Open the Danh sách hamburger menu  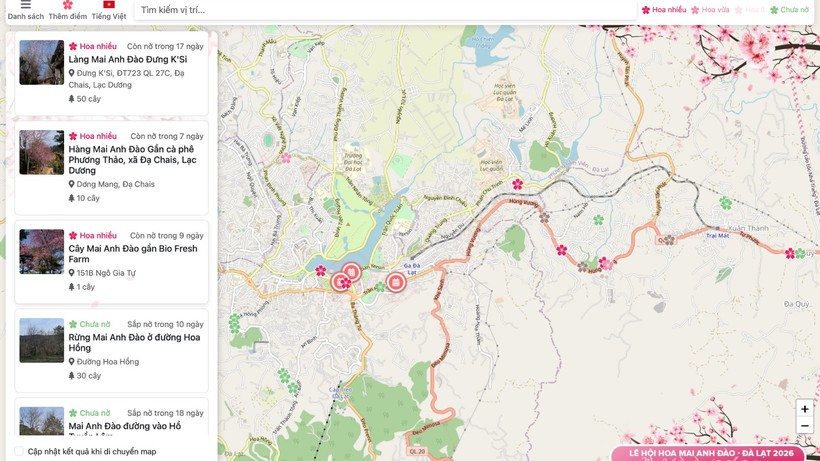pyautogui.click(x=26, y=6)
